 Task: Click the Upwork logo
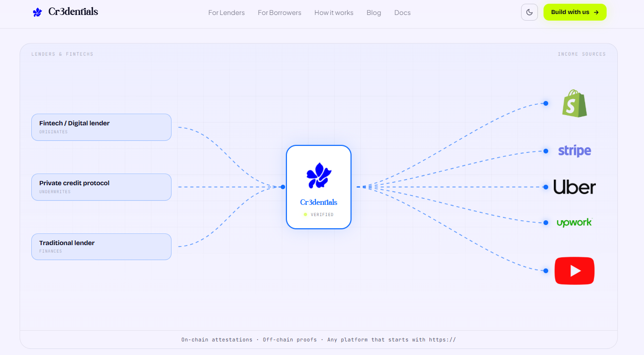(x=574, y=223)
